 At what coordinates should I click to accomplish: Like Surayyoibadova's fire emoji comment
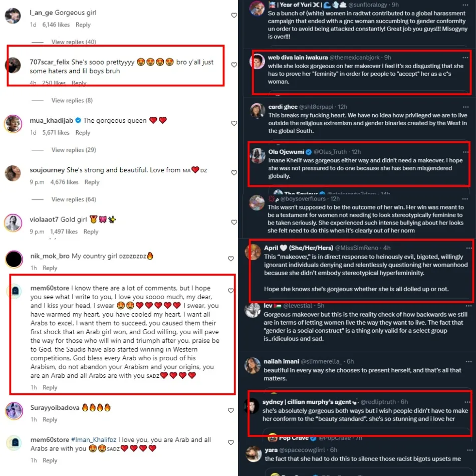(x=230, y=410)
